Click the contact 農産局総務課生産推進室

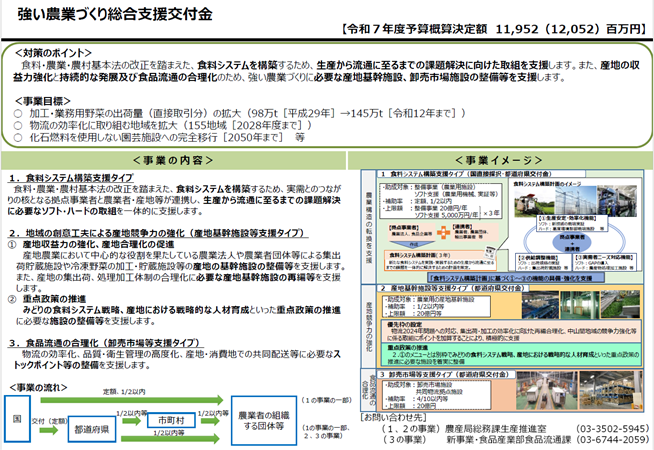coord(495,428)
